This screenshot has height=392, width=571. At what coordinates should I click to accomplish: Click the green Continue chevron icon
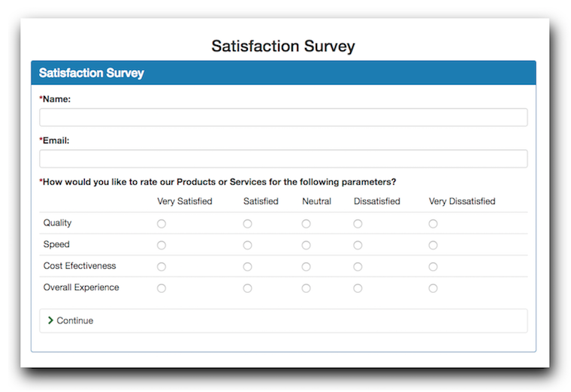tap(50, 321)
